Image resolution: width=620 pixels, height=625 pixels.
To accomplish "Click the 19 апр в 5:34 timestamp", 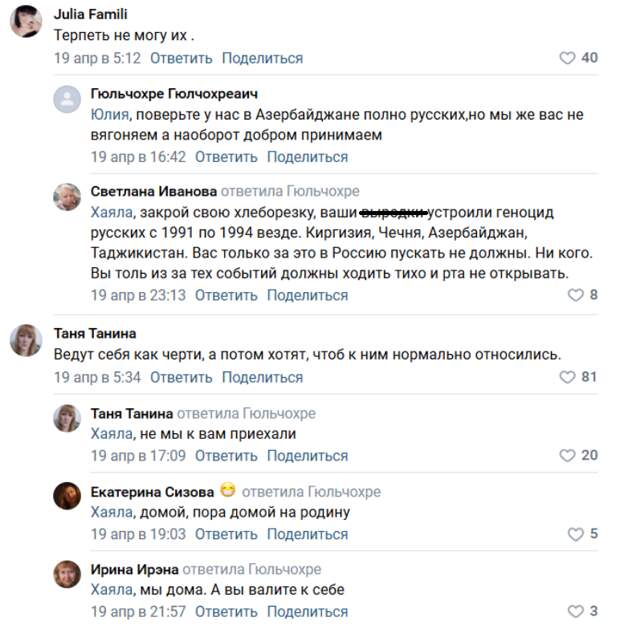I will point(97,377).
